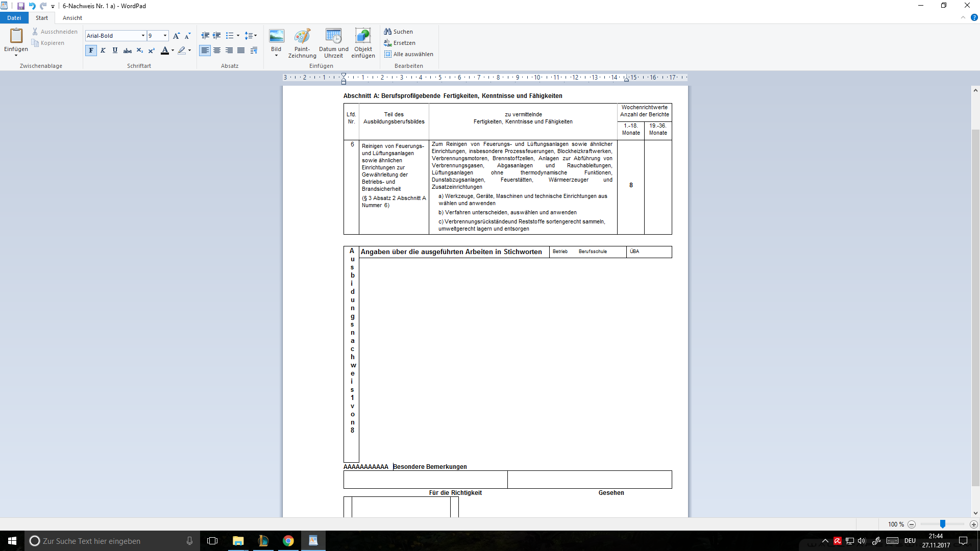Click the grow font size icon
980x551 pixels.
click(x=176, y=36)
